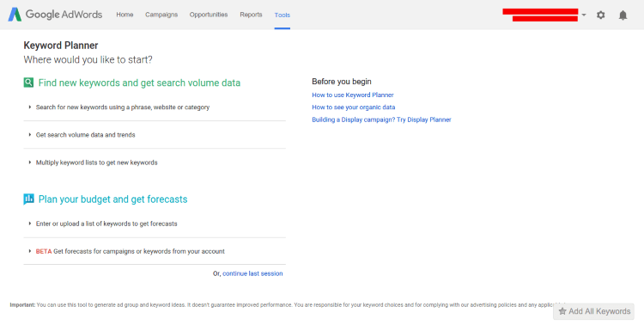
Task: Open the Campaigns tab
Action: 161,15
